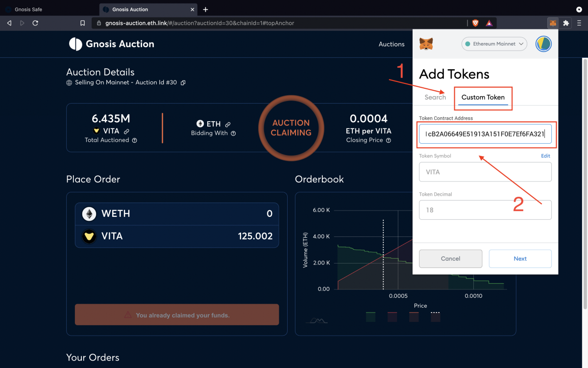Toggle the first red legend series in Orderbook
This screenshot has width=588, height=368.
click(392, 317)
